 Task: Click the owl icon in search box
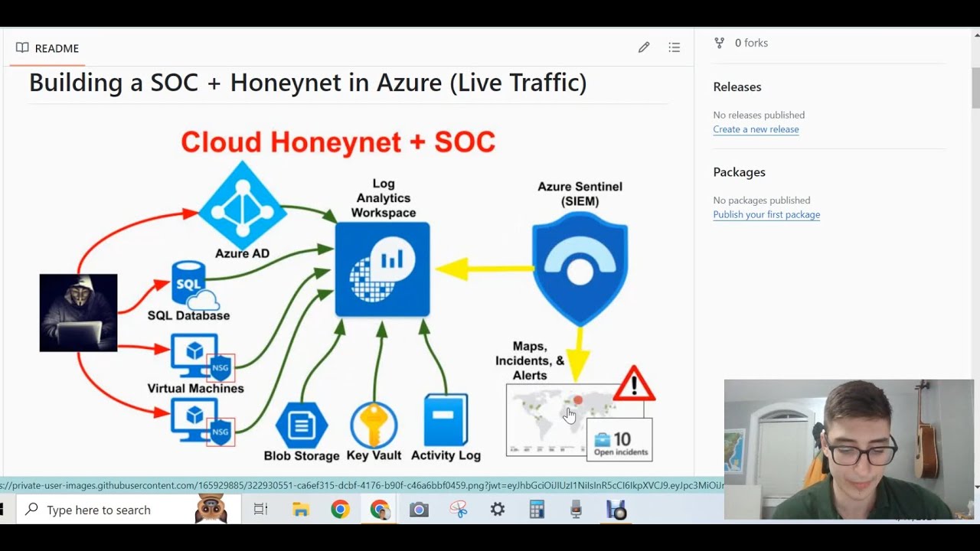[x=211, y=509]
